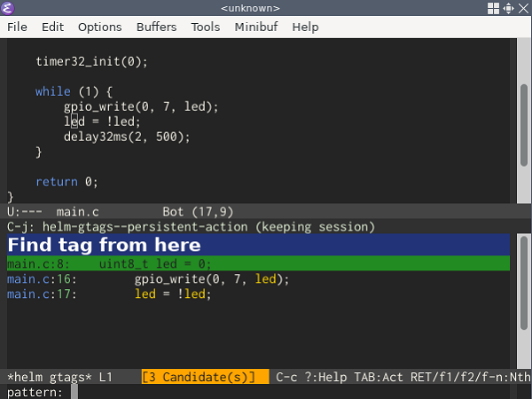Click into the pattern minibuffer input
Viewport: 532px width, 399px height.
266,392
